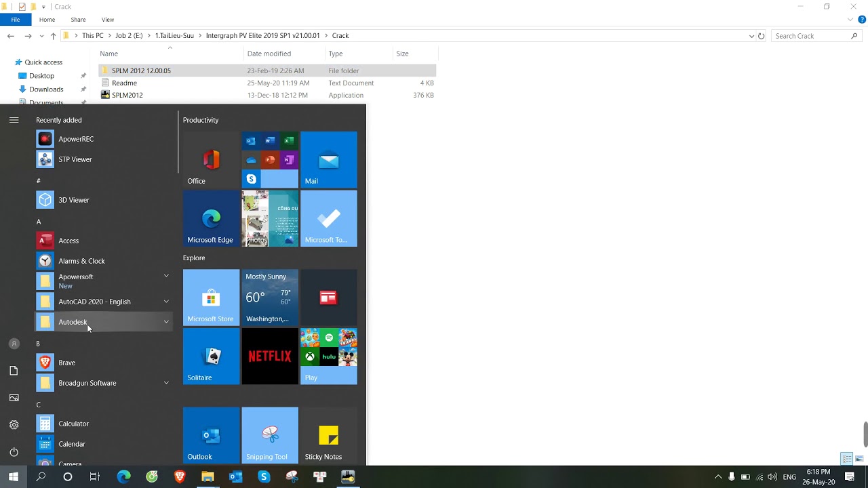
Task: Open the Mail tile
Action: [x=328, y=160]
